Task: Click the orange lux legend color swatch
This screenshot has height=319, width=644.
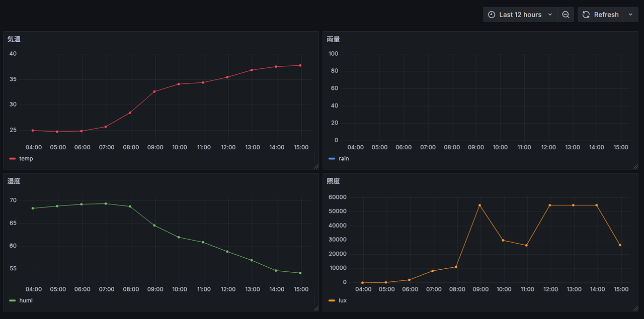Action: pos(332,300)
